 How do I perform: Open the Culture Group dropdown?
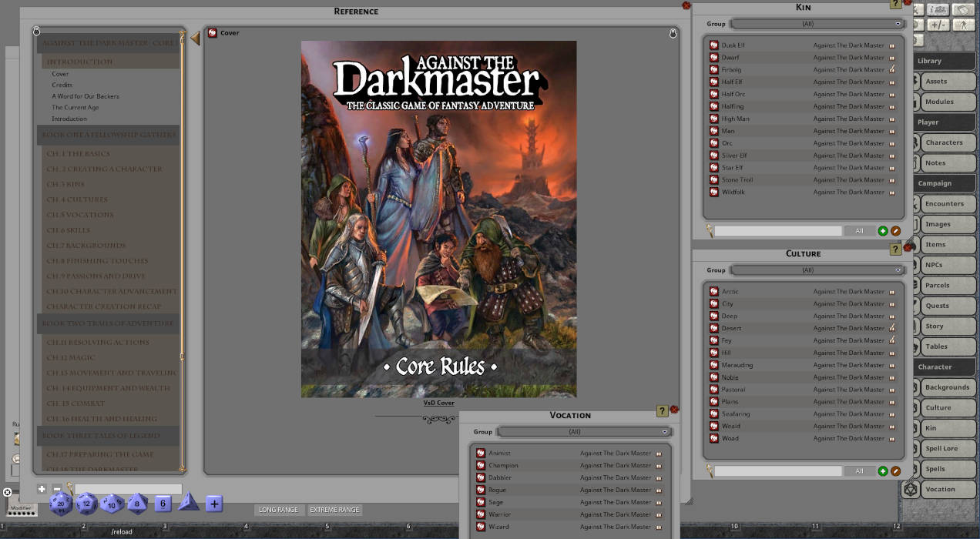click(817, 270)
